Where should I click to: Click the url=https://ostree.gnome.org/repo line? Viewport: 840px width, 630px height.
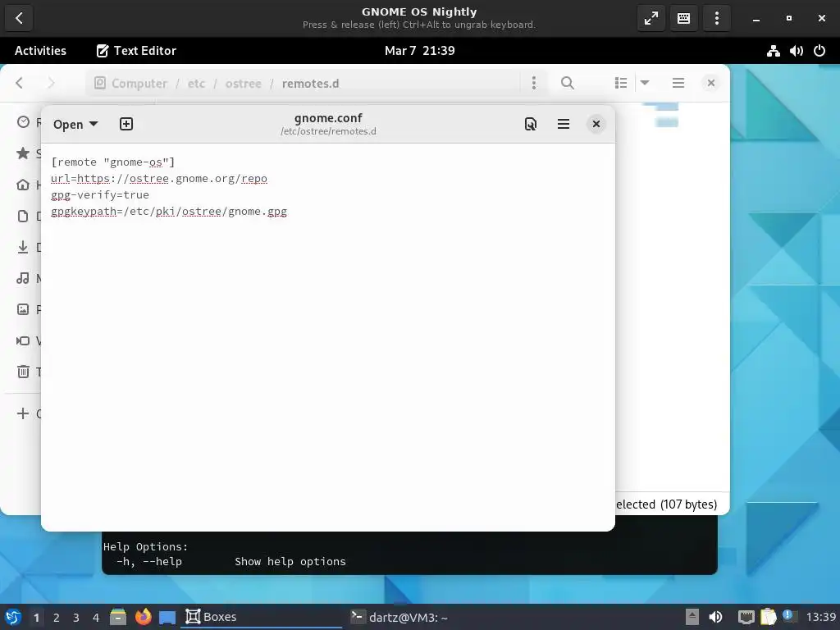(x=159, y=178)
